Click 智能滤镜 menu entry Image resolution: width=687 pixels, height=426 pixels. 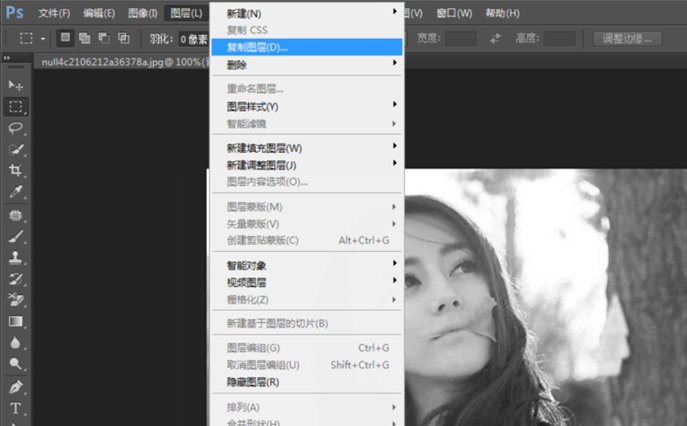point(307,124)
